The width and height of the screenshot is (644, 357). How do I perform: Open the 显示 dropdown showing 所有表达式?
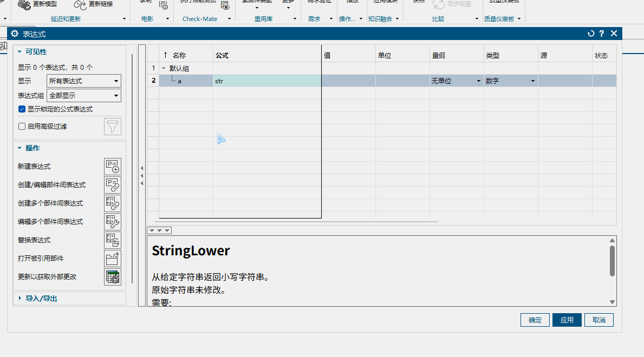(84, 81)
